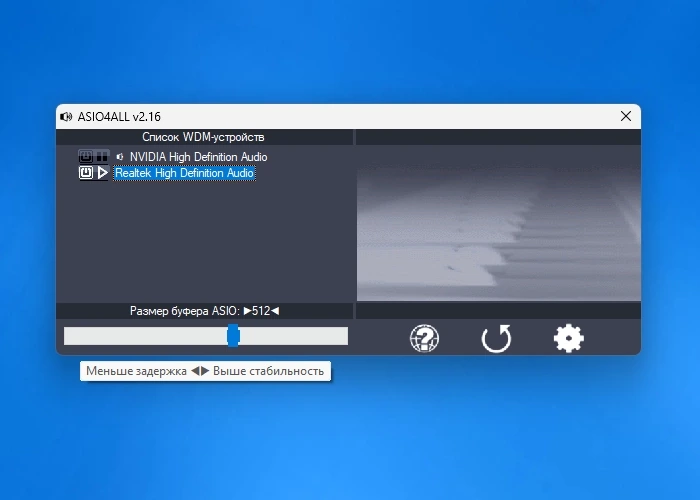Click pause status icon beside NVIDIA device
Screen dimensions: 700x500
102,156
